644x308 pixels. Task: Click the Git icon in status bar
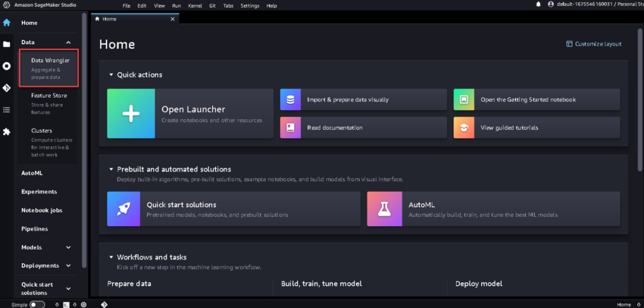click(104, 304)
